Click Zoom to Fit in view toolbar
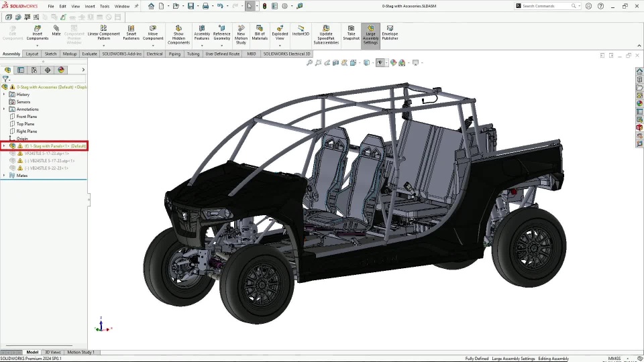Screen dimensions: 644x362 point(309,63)
